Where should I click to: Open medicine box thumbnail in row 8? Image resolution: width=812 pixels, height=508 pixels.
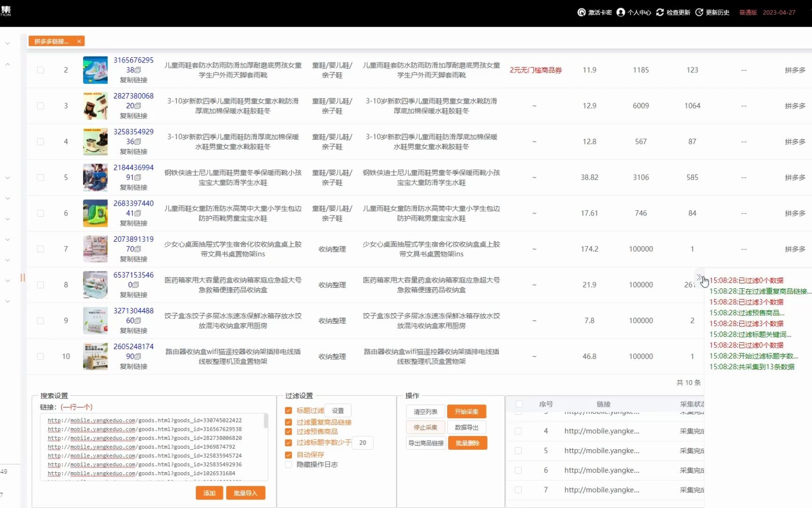click(x=95, y=285)
